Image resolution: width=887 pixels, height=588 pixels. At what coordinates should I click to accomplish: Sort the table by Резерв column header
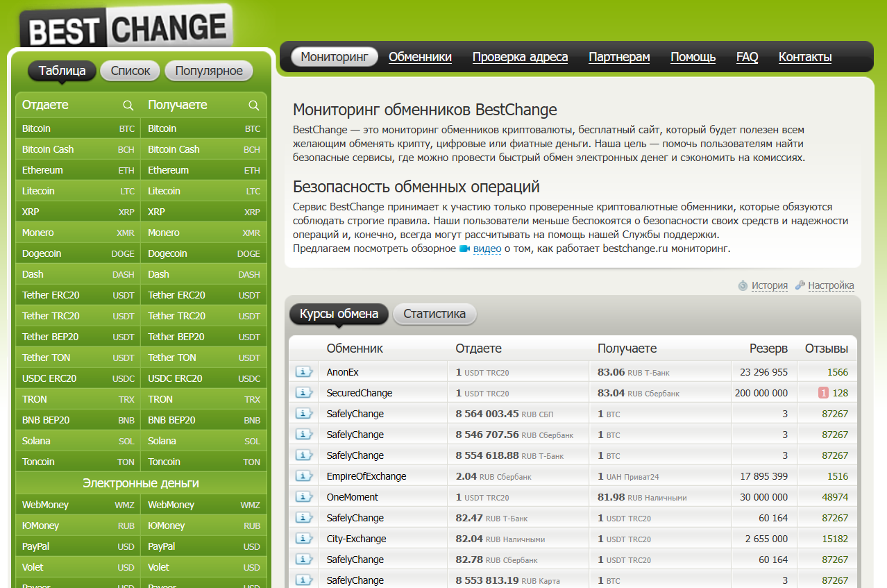click(x=768, y=348)
